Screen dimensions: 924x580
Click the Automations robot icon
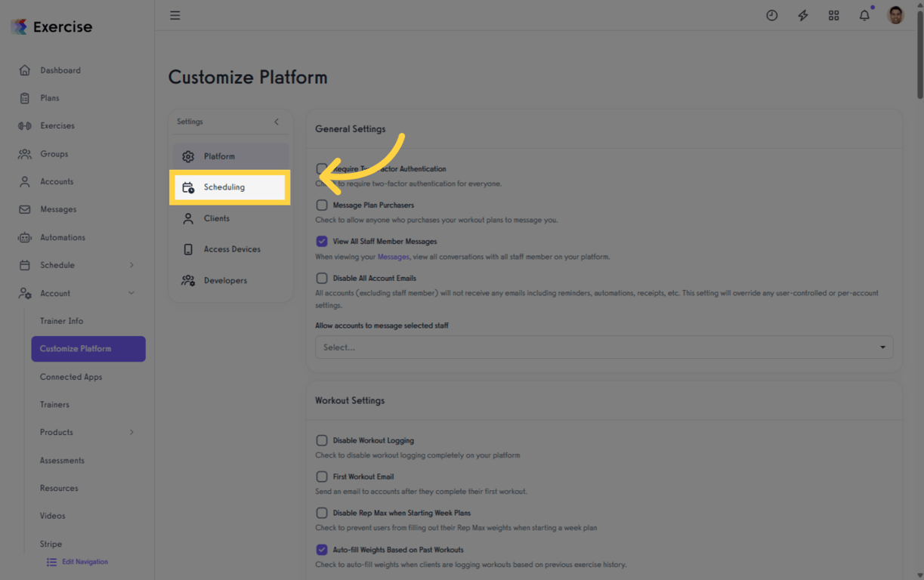[25, 237]
